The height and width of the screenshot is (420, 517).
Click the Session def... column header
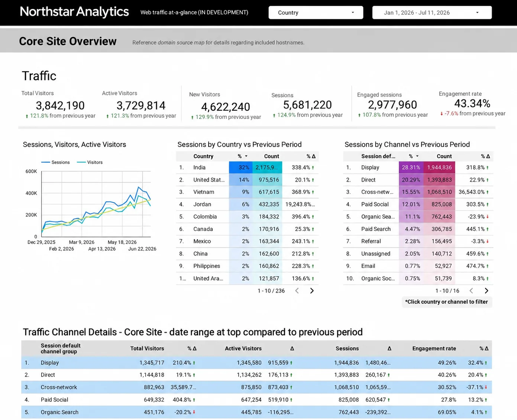378,156
